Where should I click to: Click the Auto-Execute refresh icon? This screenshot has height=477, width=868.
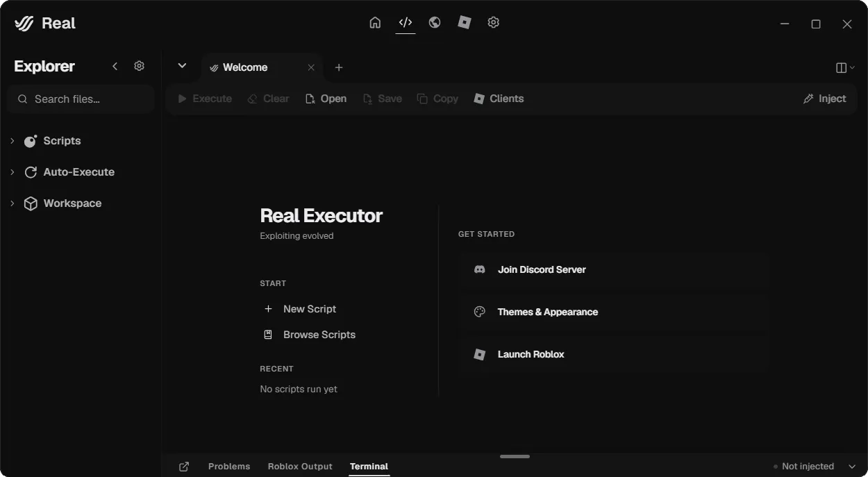click(x=31, y=172)
